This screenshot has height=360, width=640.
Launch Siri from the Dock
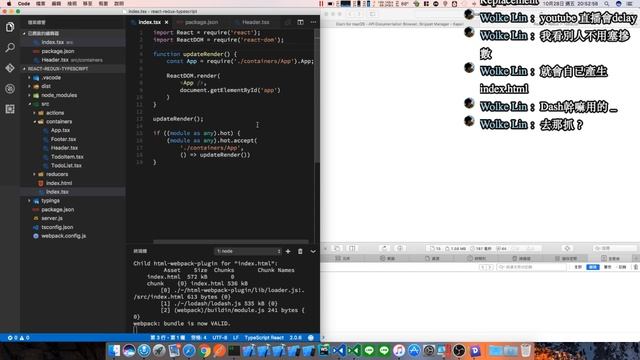(129, 351)
